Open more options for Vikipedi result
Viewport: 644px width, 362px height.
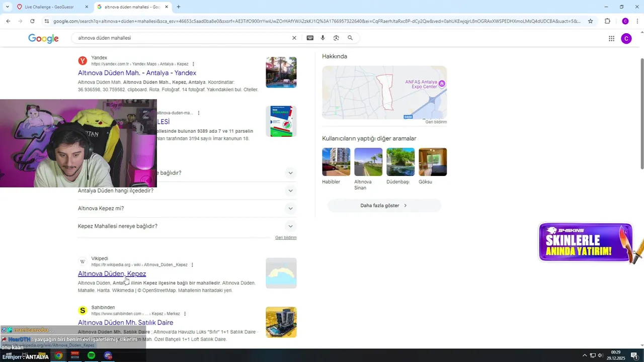coord(192,264)
